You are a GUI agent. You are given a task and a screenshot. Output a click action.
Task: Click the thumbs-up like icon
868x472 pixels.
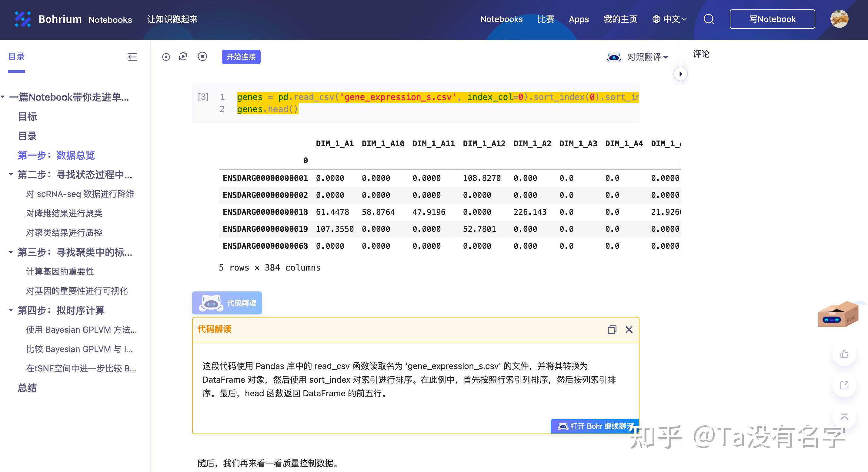coord(844,354)
